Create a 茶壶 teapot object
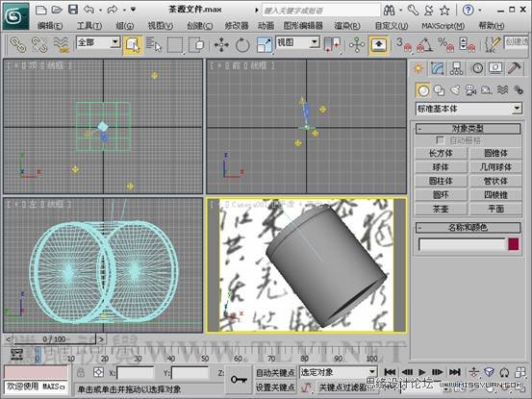 point(441,209)
